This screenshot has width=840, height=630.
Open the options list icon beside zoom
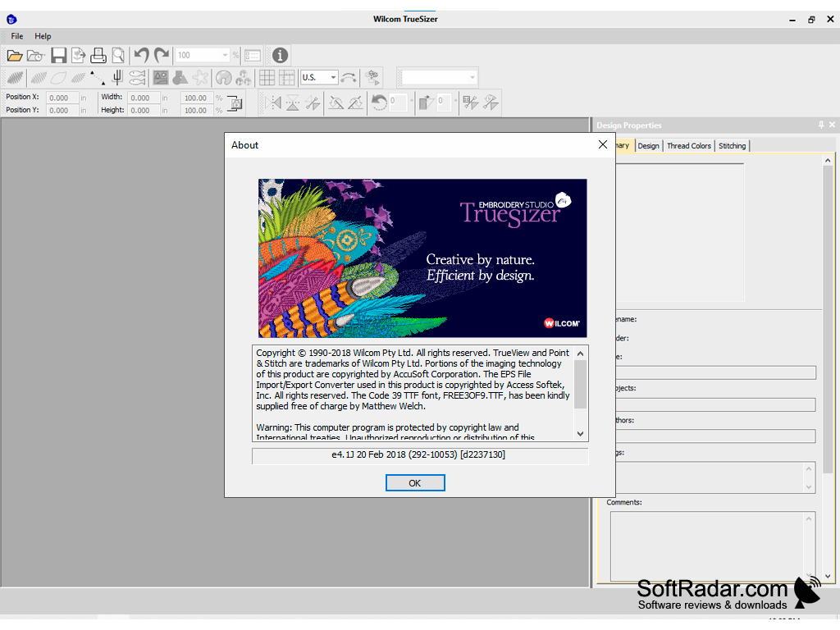coord(253,55)
